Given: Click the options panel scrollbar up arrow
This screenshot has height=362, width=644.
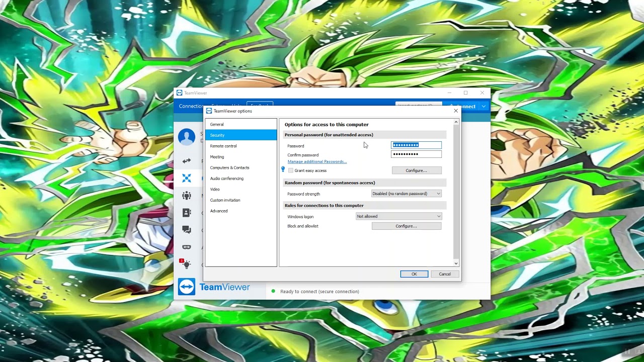Looking at the screenshot, I should pos(456,122).
